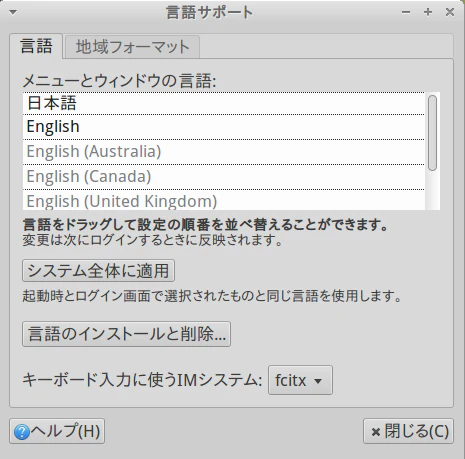Select 日本語 in the language list
Screen dimensions: 465x459
(224, 103)
